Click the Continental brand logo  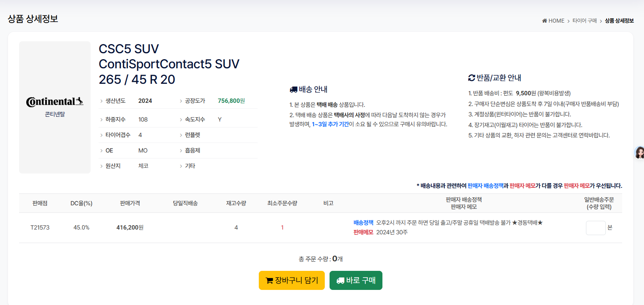(55, 102)
